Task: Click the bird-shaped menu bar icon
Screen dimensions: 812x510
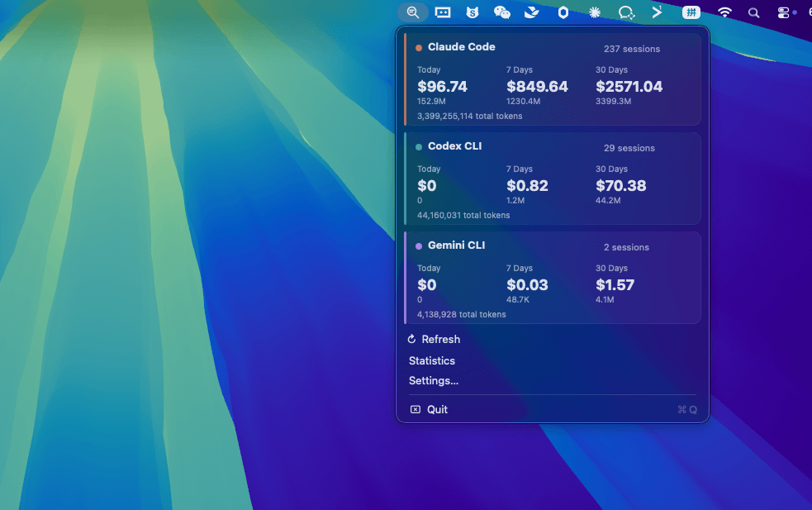Action: pos(532,12)
